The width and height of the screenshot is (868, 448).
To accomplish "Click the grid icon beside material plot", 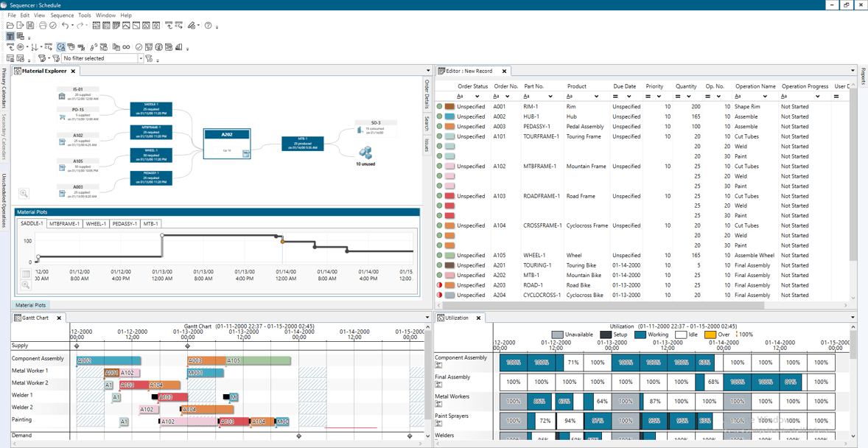I will pyautogui.click(x=26, y=274).
